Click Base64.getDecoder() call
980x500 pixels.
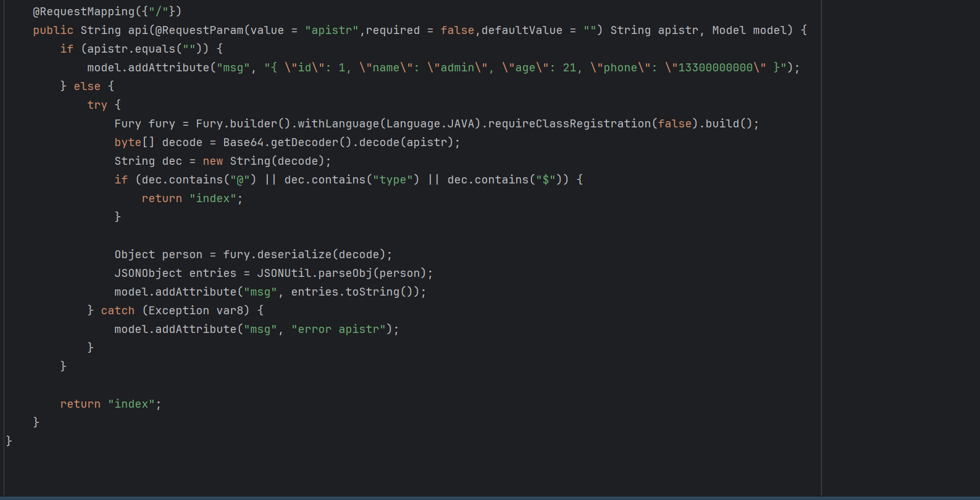pos(288,142)
